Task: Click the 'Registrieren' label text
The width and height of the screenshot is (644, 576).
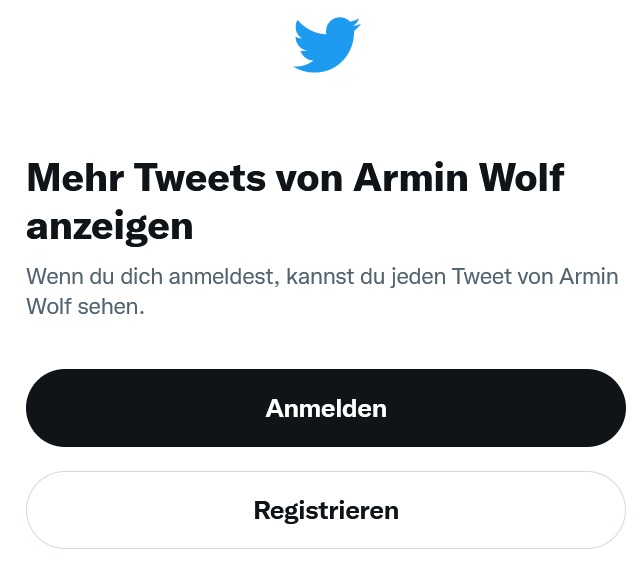Action: click(x=326, y=511)
